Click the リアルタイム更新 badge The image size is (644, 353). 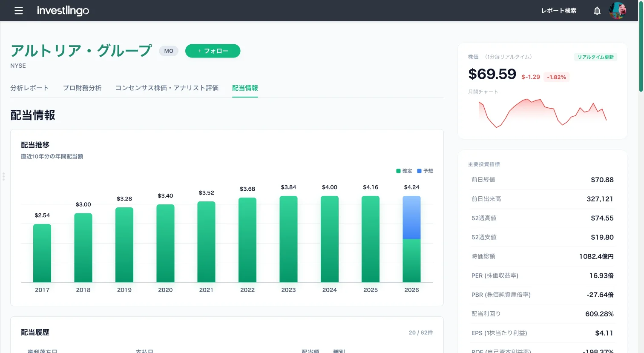pos(595,57)
